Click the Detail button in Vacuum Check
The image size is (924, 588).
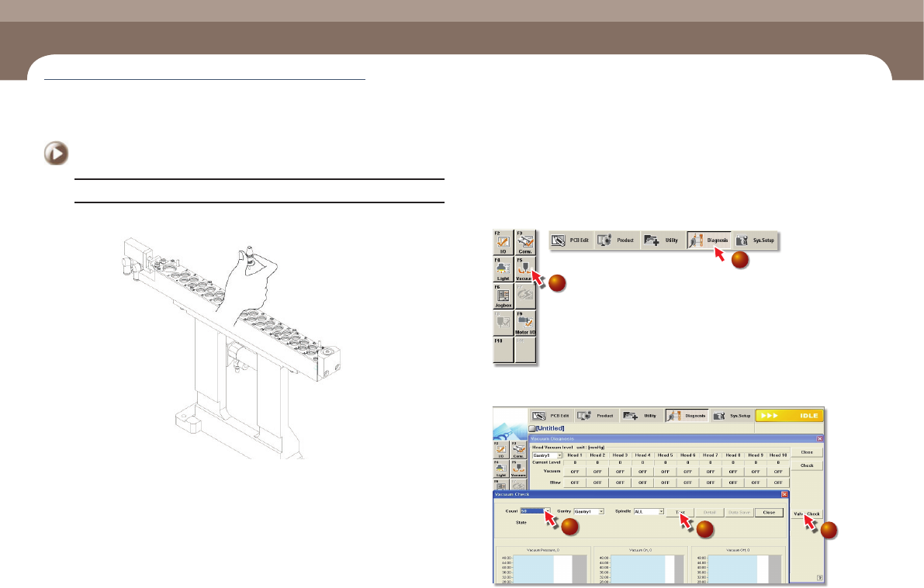(710, 513)
